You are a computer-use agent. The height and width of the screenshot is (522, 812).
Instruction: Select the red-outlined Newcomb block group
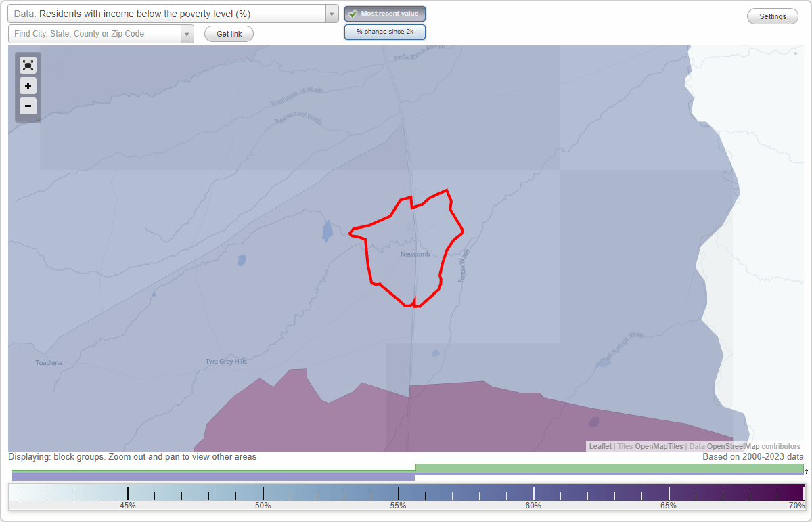pos(406,251)
